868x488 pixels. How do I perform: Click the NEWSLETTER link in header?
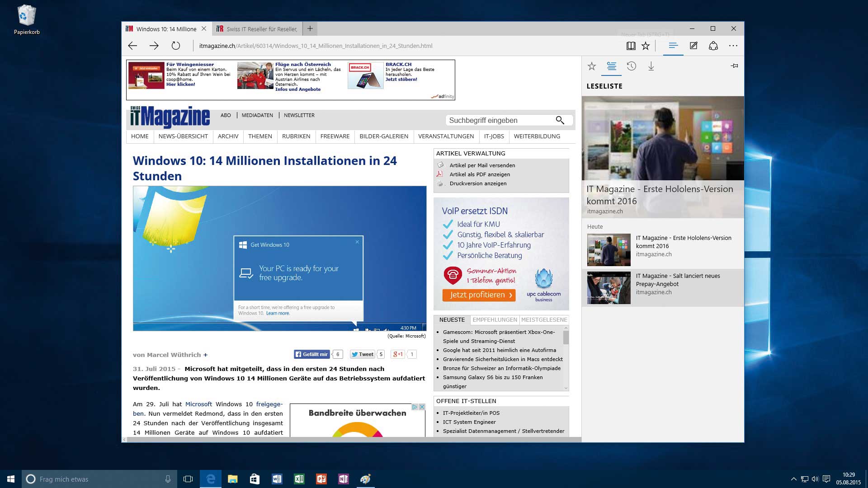[x=299, y=115]
